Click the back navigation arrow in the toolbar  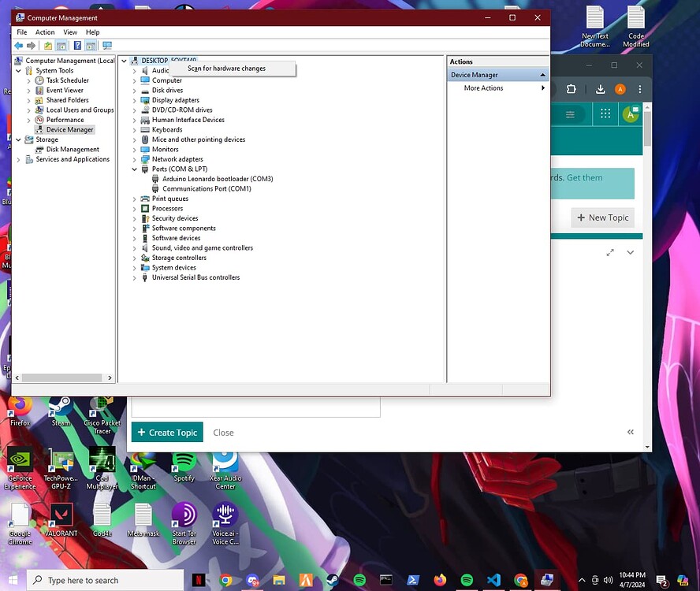[x=17, y=45]
